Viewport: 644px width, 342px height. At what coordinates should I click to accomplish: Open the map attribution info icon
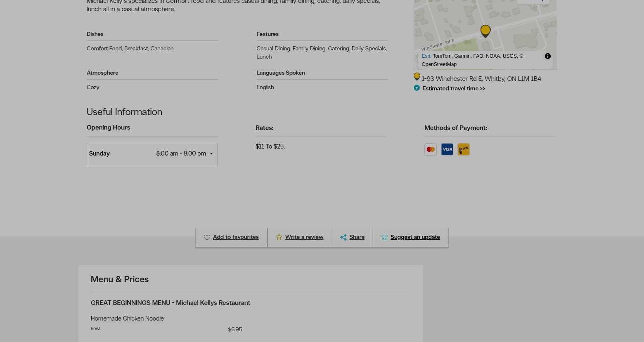tap(547, 56)
